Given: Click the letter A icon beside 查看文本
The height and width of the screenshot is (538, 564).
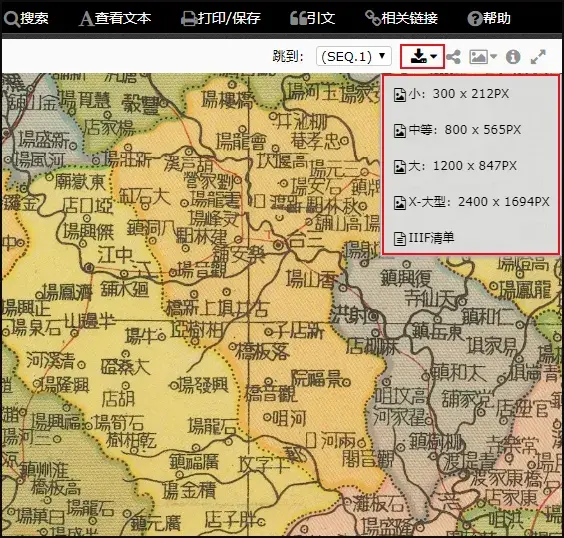Looking at the screenshot, I should pyautogui.click(x=86, y=19).
